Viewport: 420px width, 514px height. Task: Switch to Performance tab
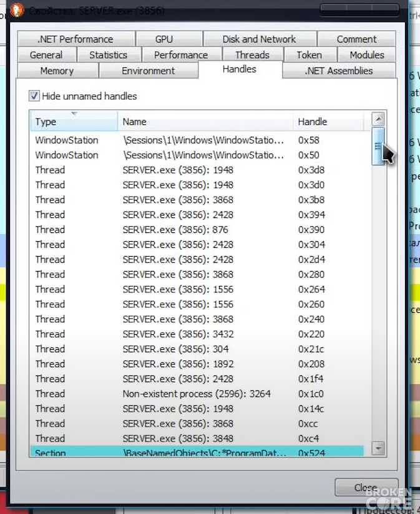[x=181, y=55]
